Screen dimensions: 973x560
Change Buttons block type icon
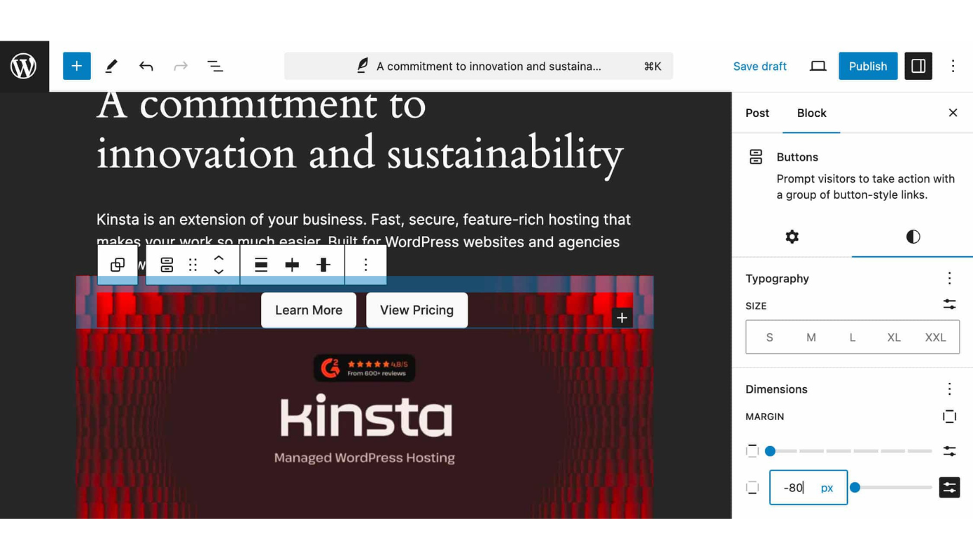tap(167, 265)
